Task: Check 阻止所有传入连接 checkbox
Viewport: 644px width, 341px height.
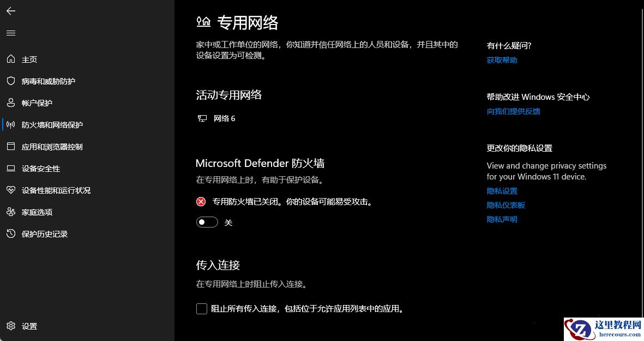Action: pyautogui.click(x=201, y=308)
